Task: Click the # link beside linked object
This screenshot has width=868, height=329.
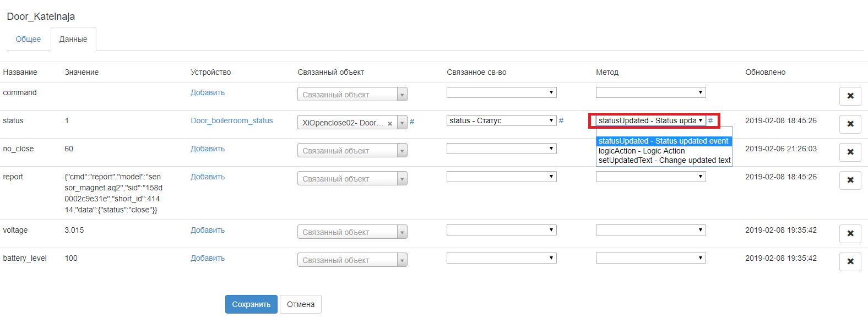Action: coord(412,122)
